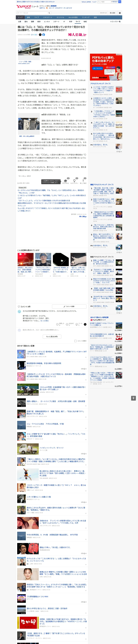Click the search magnifier button beside keyword field

pyautogui.click(x=49, y=13)
